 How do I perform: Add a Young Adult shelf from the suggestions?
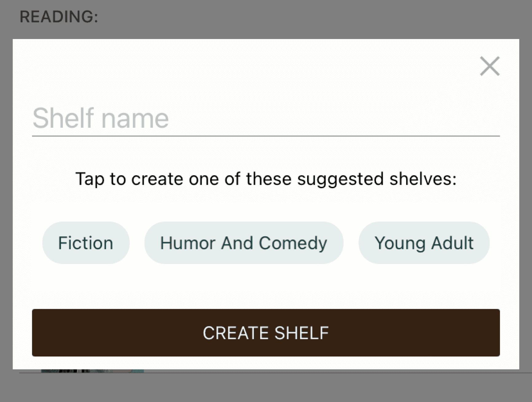click(x=424, y=243)
